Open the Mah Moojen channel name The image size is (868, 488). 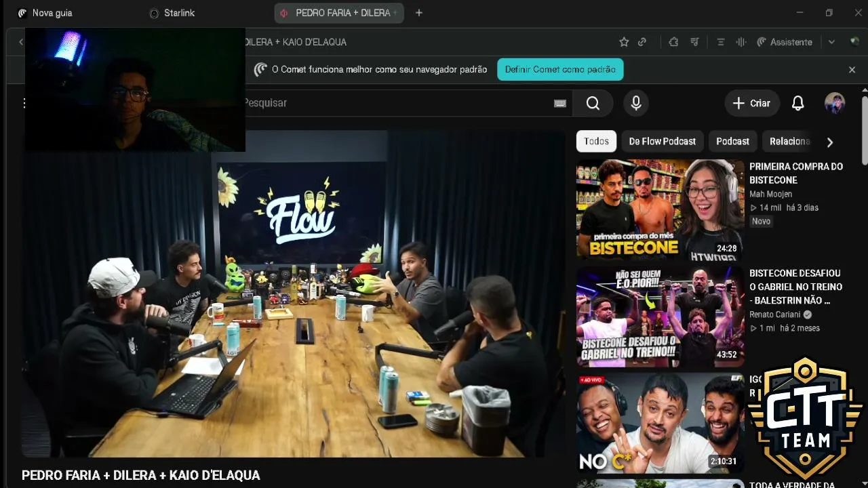(770, 194)
